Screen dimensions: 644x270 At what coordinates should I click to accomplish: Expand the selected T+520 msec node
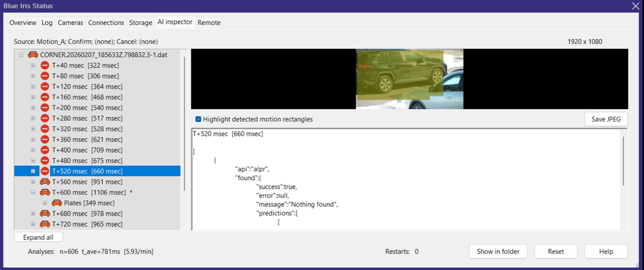pos(33,171)
